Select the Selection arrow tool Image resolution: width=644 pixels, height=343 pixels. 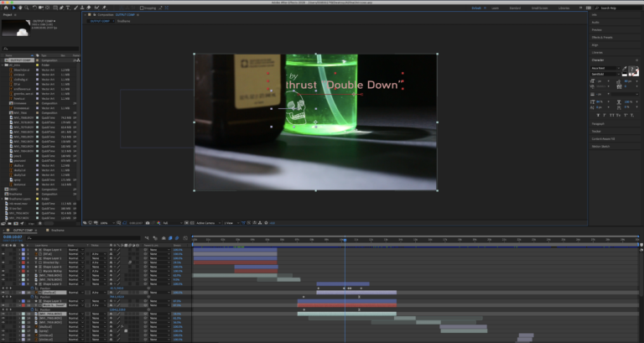point(13,8)
